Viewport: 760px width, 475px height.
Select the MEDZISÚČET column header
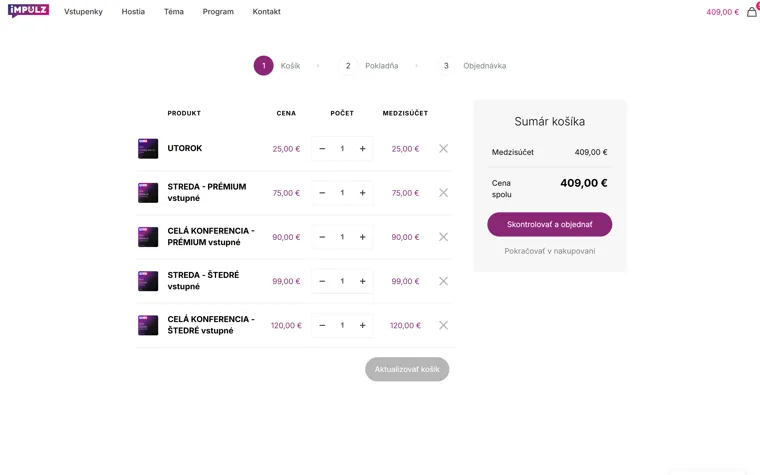pos(405,113)
